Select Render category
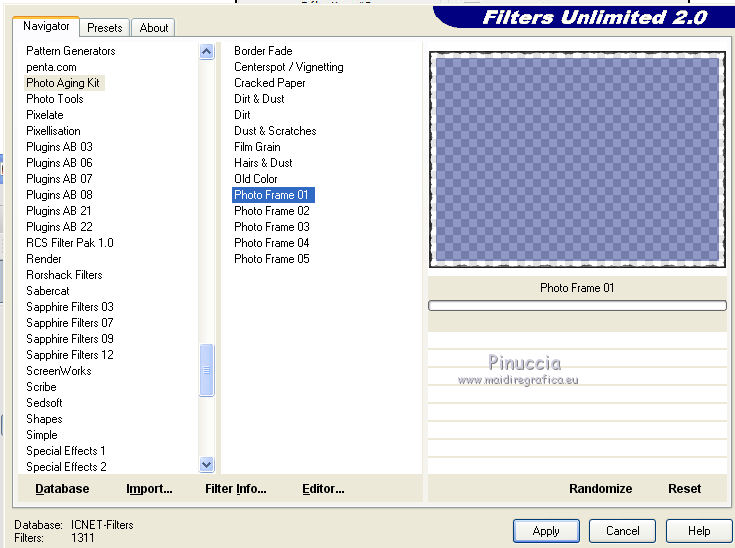This screenshot has width=735, height=548. (x=44, y=259)
